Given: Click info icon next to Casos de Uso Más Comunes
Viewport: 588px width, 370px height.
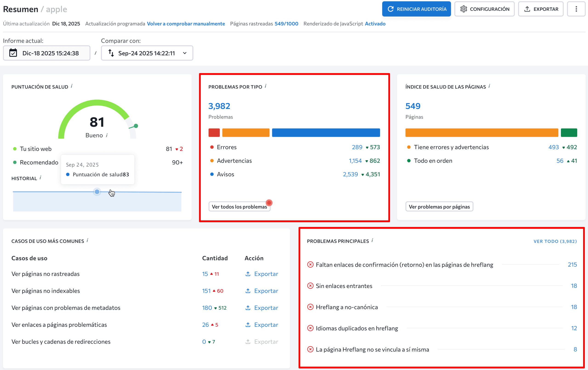Looking at the screenshot, I should [87, 240].
